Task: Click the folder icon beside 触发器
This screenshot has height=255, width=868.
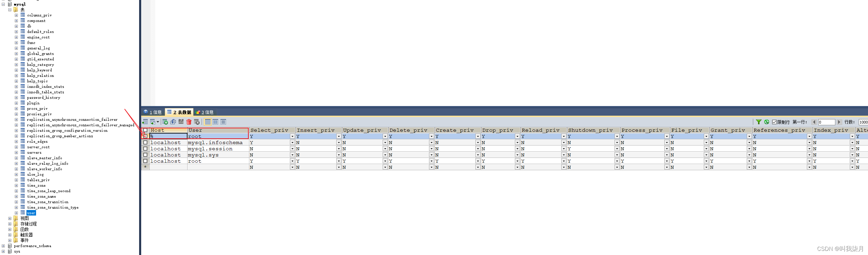Action: click(15, 235)
